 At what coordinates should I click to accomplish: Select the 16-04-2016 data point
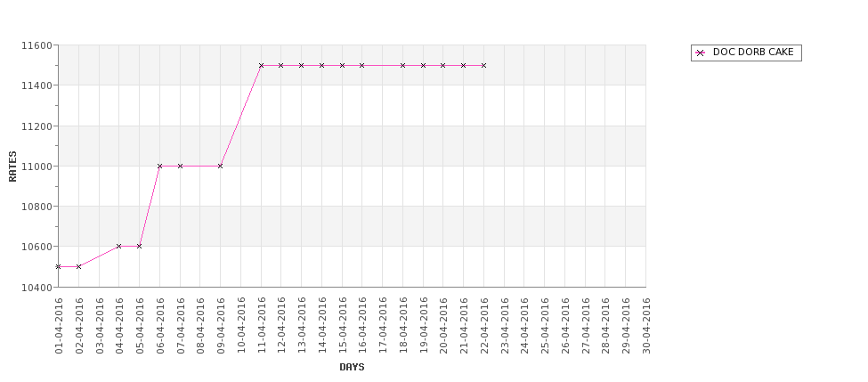pos(362,65)
